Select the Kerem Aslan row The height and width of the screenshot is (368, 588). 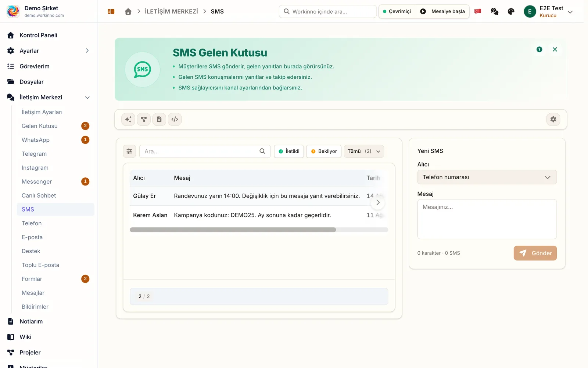tap(259, 215)
